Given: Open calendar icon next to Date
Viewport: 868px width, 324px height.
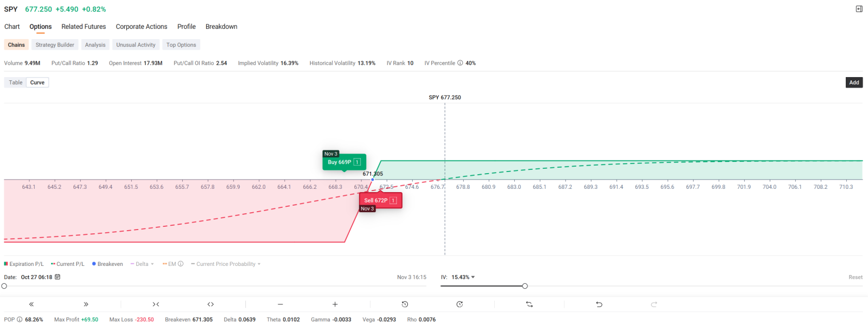Looking at the screenshot, I should tap(58, 277).
